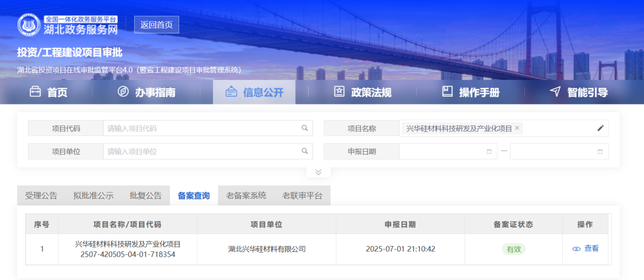Click the 湖北兴华硅材料有限公司 cell
644x280 pixels.
(267, 249)
